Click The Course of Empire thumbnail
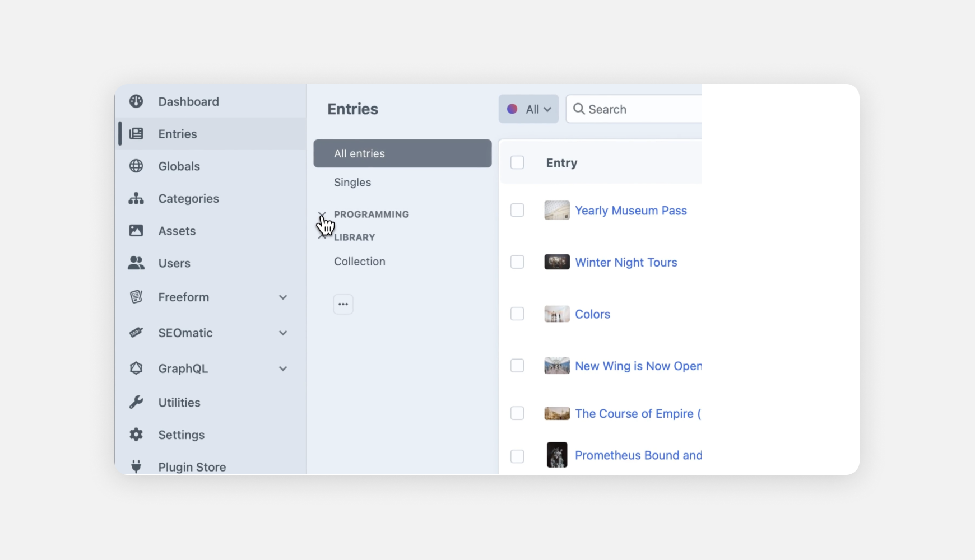Screen dimensions: 975x560 557,413
